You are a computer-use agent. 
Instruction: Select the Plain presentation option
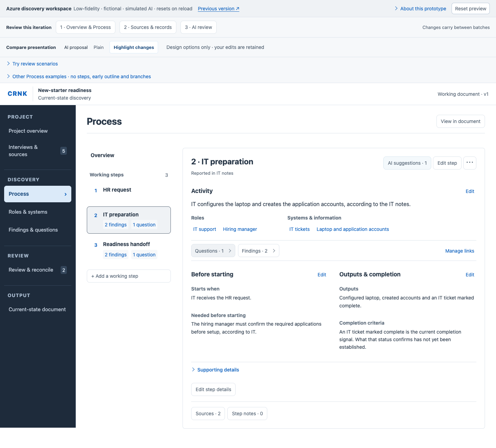(x=99, y=47)
